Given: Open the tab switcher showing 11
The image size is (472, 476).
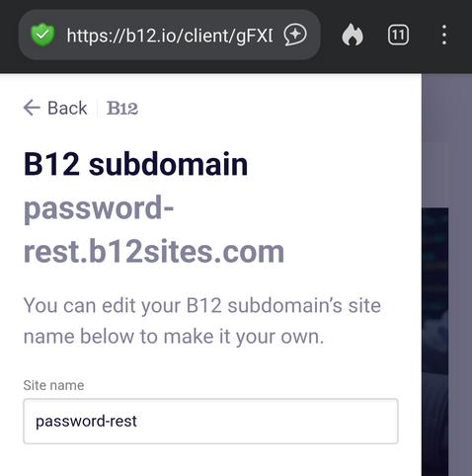Looking at the screenshot, I should pos(398,35).
